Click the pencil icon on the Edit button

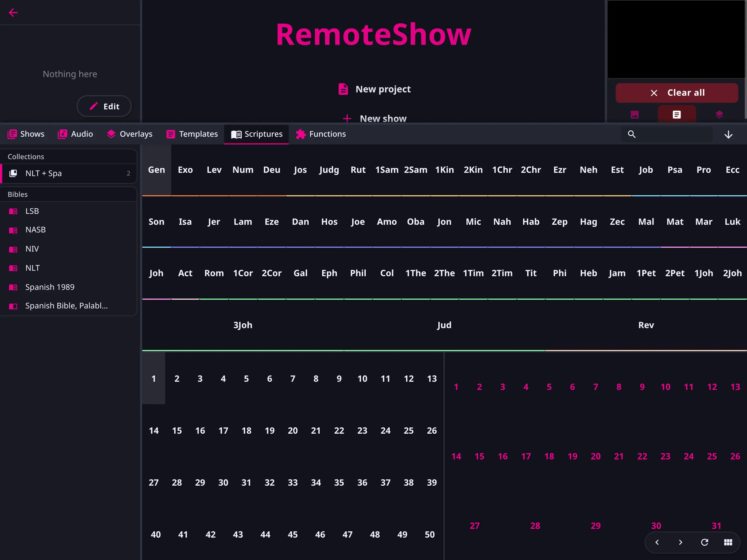94,106
